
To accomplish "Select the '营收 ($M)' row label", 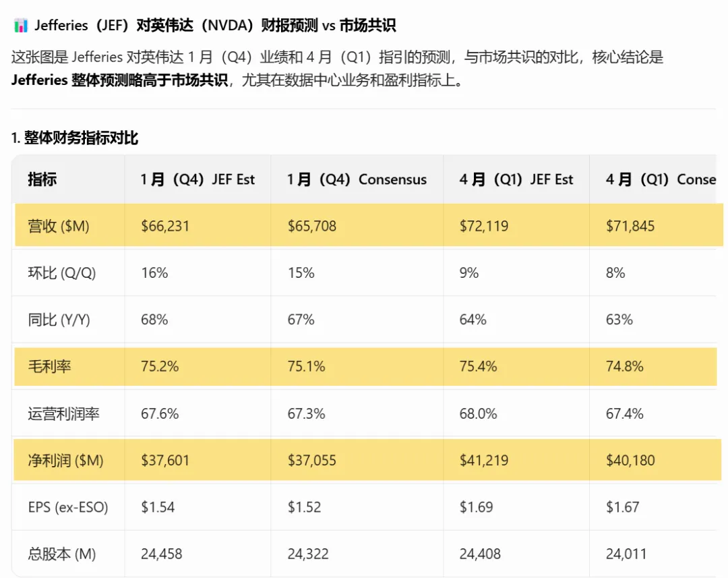I will tap(59, 226).
